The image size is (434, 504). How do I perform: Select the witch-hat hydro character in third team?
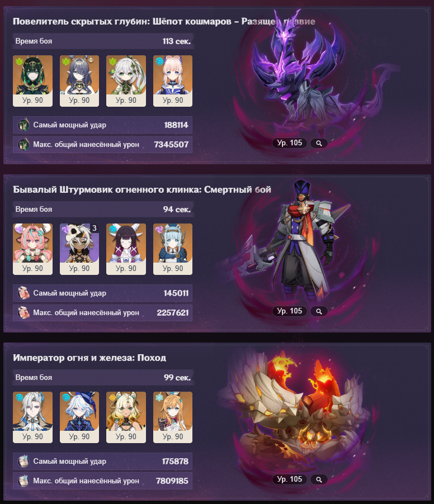[79, 417]
